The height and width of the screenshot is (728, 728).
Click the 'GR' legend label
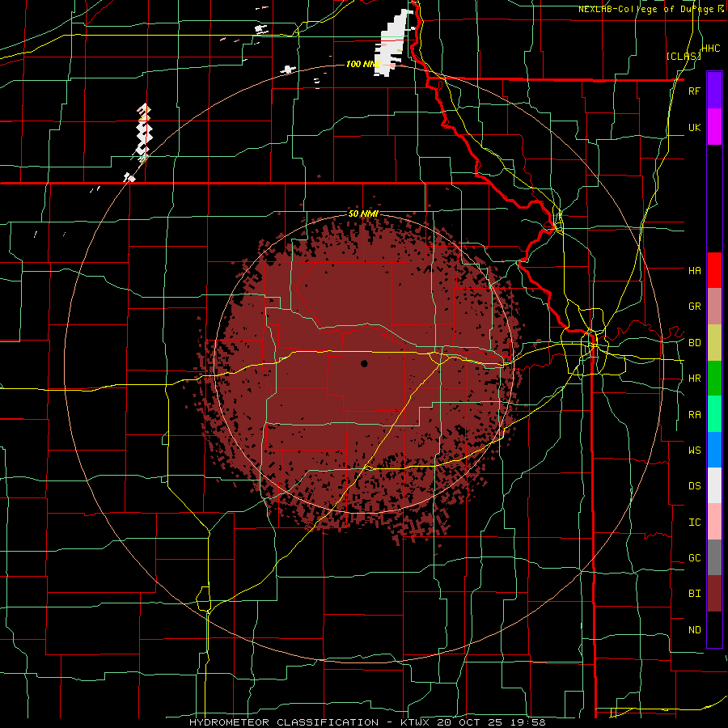(694, 307)
